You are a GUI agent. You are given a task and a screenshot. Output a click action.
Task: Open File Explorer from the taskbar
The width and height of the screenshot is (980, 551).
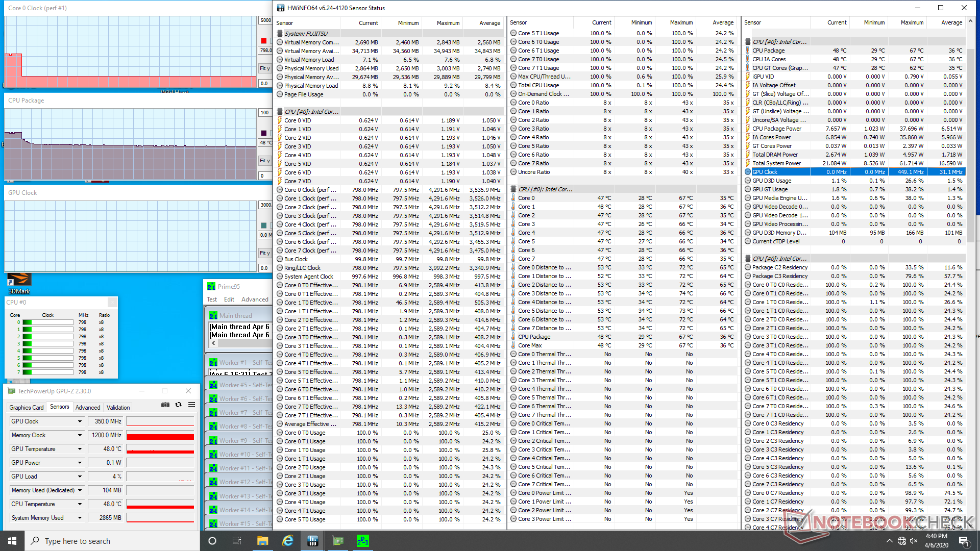(x=262, y=541)
